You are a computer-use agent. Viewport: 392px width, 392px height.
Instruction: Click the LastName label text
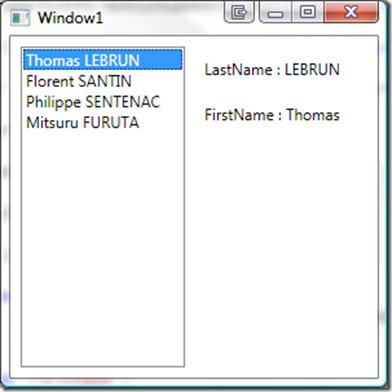click(x=238, y=70)
